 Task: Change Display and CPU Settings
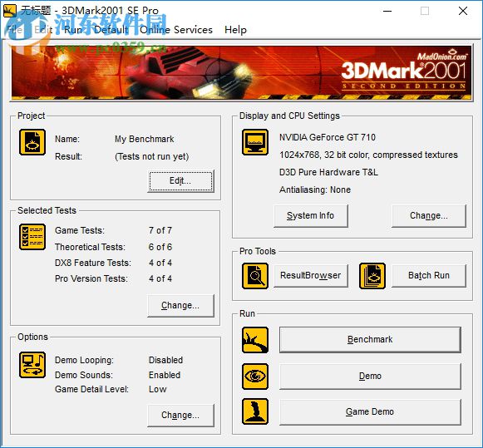pos(428,216)
